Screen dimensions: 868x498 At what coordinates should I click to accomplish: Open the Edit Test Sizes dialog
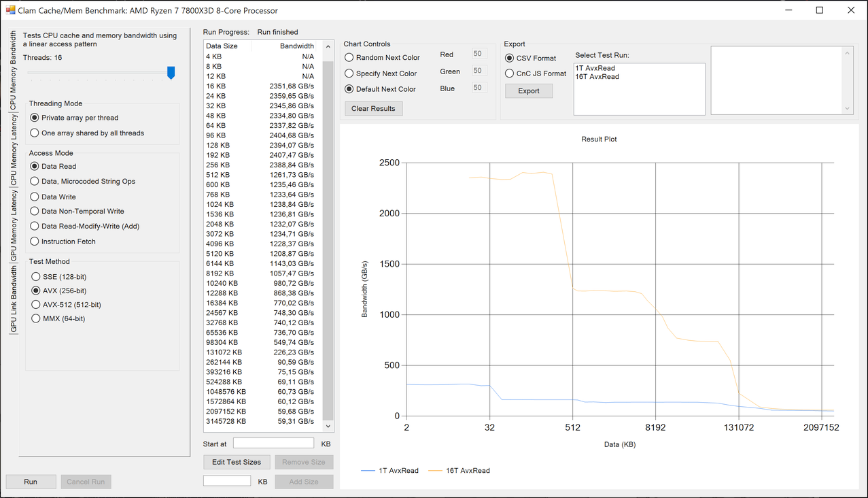pos(236,462)
